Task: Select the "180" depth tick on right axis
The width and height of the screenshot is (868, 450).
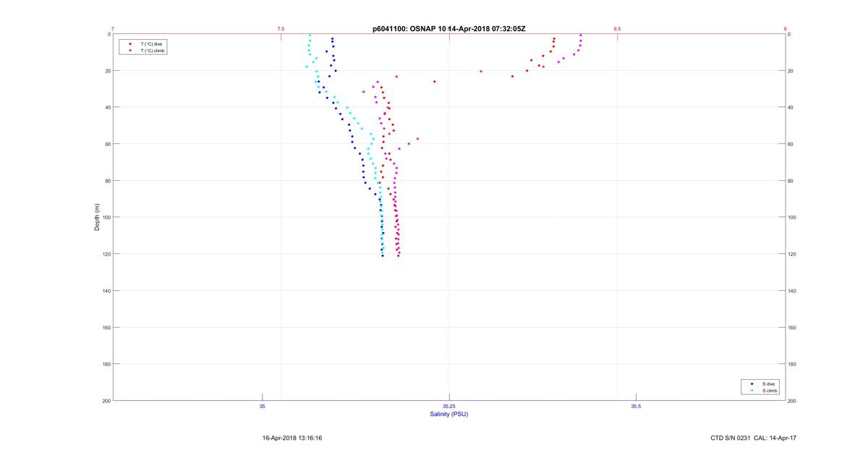Action: coord(792,364)
